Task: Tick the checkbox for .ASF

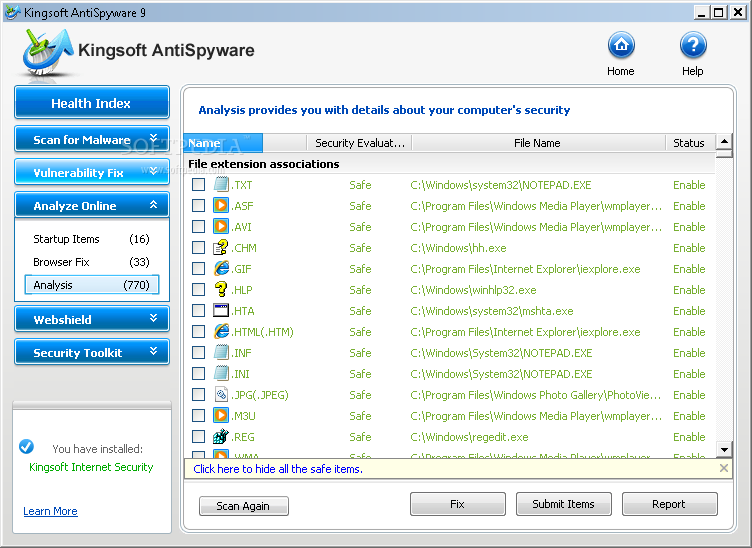Action: tap(199, 206)
